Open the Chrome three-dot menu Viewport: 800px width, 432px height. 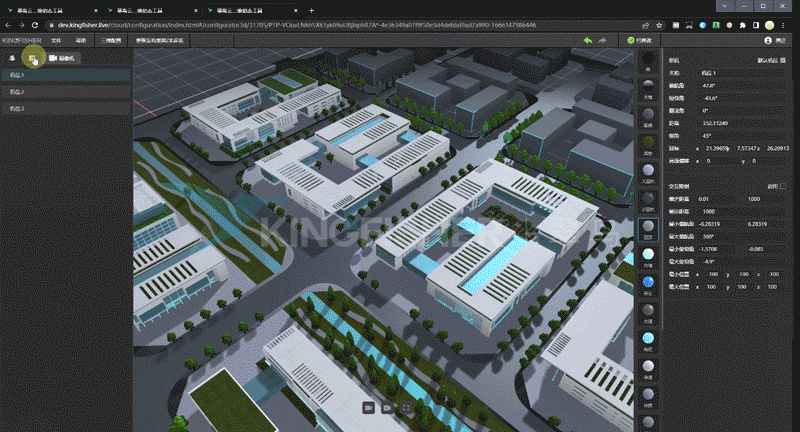point(783,25)
